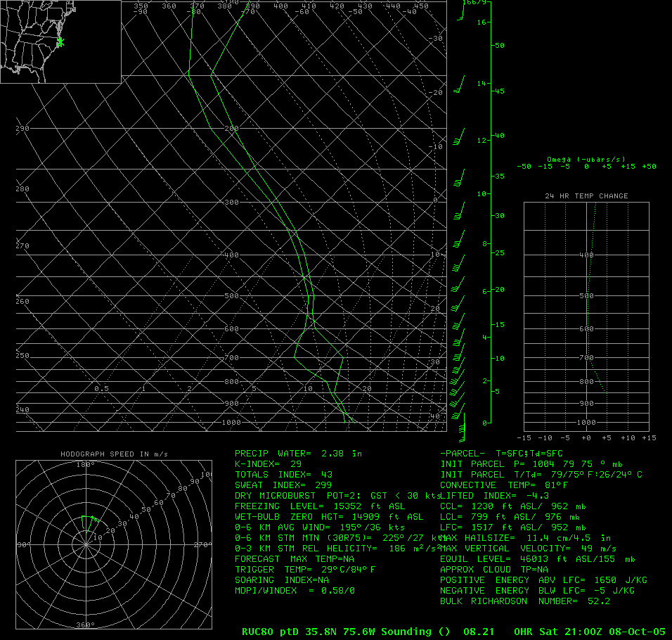This screenshot has height=640, width=672.
Task: Click 0-6 KM AVG WIND line
Action: click(x=320, y=527)
